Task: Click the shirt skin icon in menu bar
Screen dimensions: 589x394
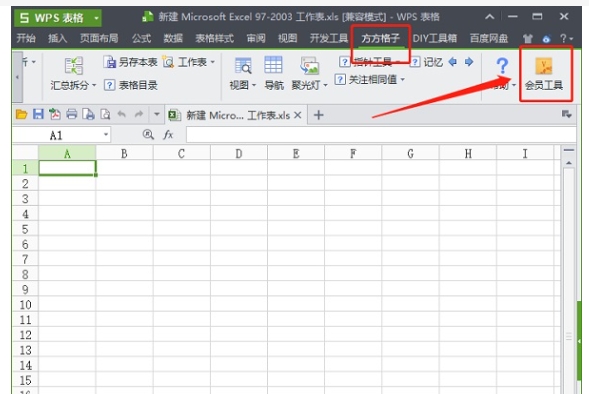Action: (x=528, y=39)
